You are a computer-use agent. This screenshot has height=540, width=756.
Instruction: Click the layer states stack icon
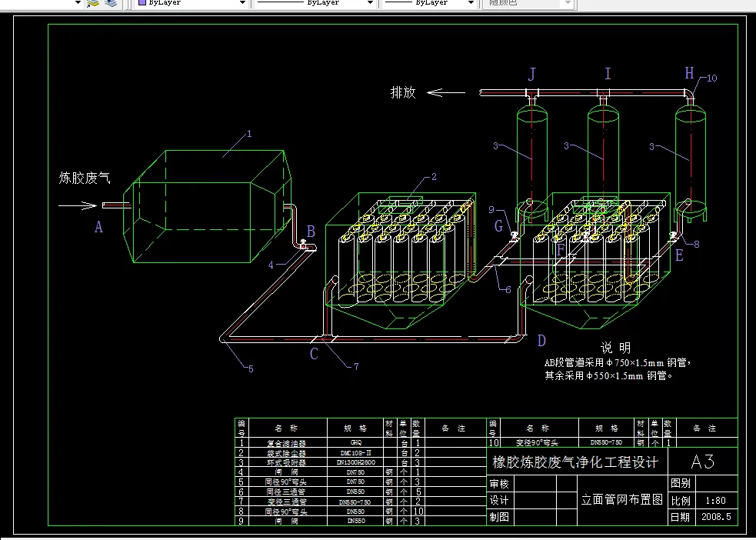pos(112,3)
